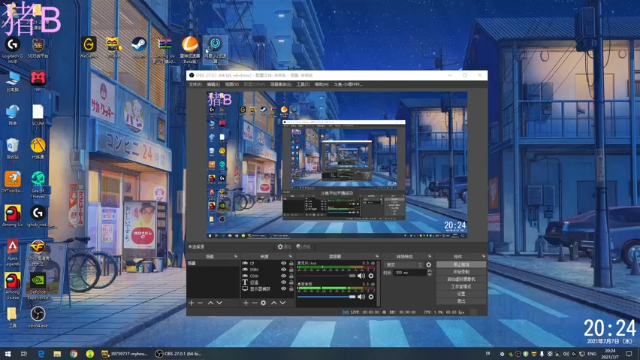
Task: Open the File (文件) menu in OBS
Action: 195,84
